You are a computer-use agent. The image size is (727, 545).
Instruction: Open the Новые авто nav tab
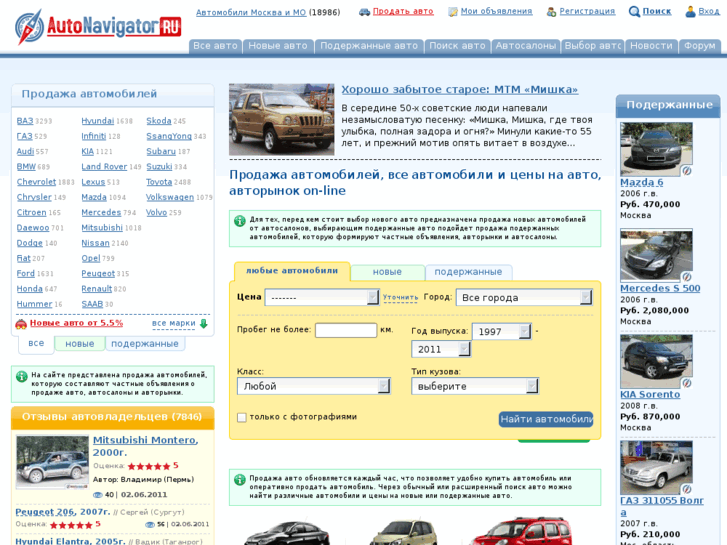(278, 46)
